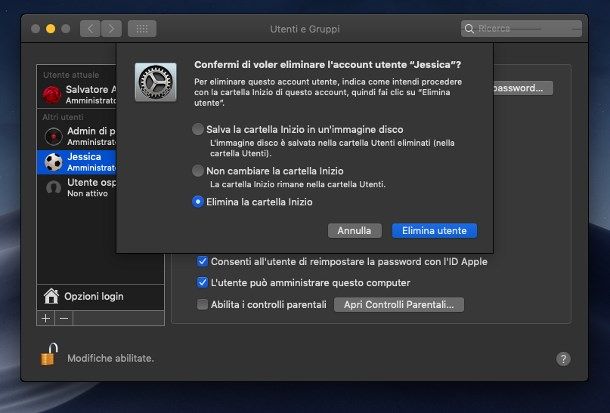Click the magnifying glass search icon
Viewport: 610px width, 413px height.
point(469,29)
